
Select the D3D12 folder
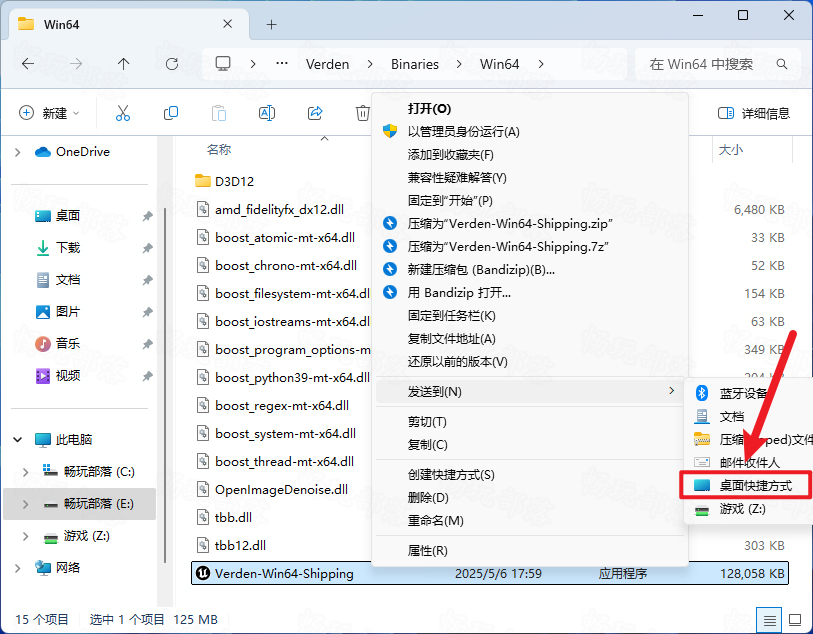tap(225, 181)
